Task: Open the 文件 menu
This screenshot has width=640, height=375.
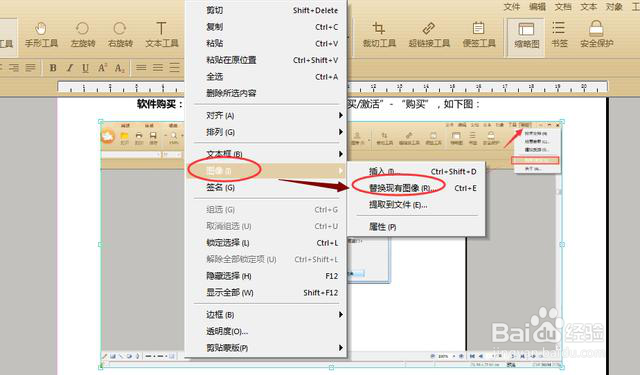Action: pos(512,7)
